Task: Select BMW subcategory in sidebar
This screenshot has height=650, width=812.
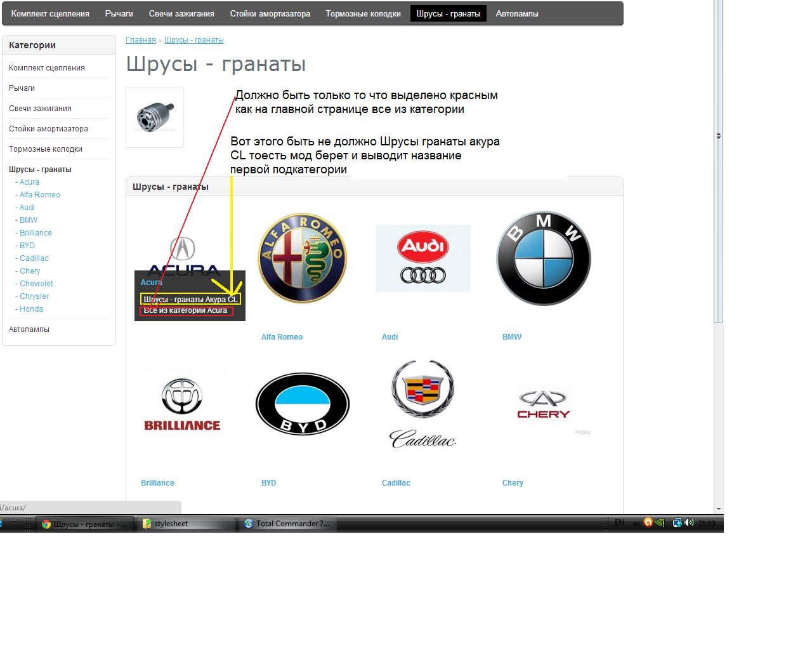Action: click(28, 220)
